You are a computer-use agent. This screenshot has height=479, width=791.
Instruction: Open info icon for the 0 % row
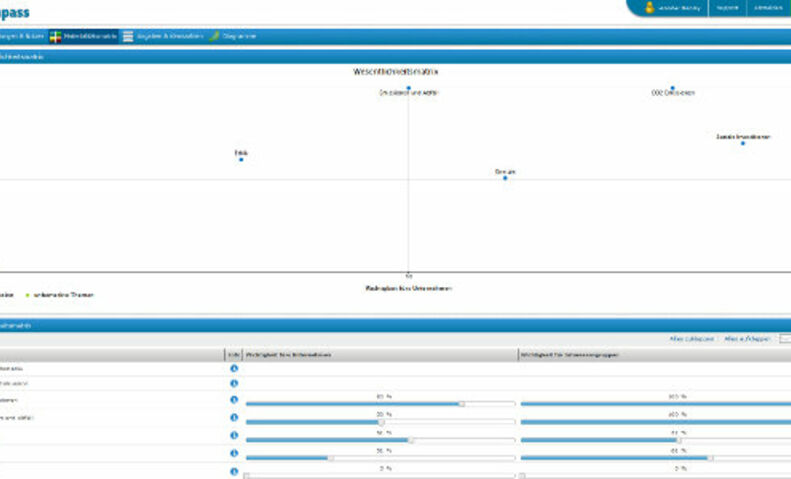(234, 471)
